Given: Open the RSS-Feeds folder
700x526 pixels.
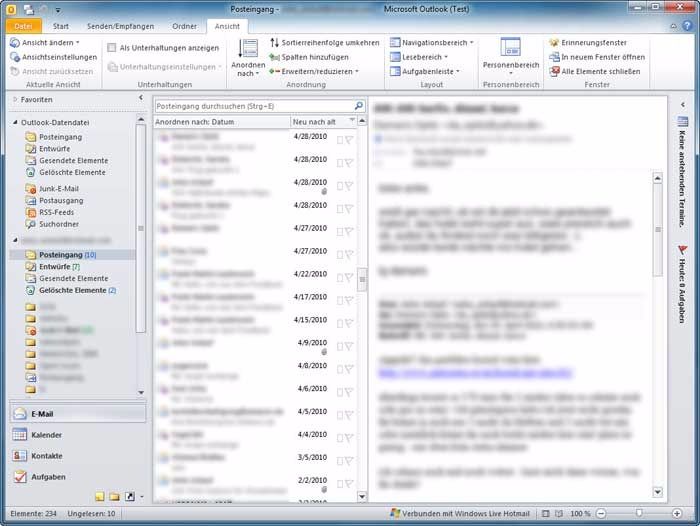Looking at the screenshot, I should (50, 212).
